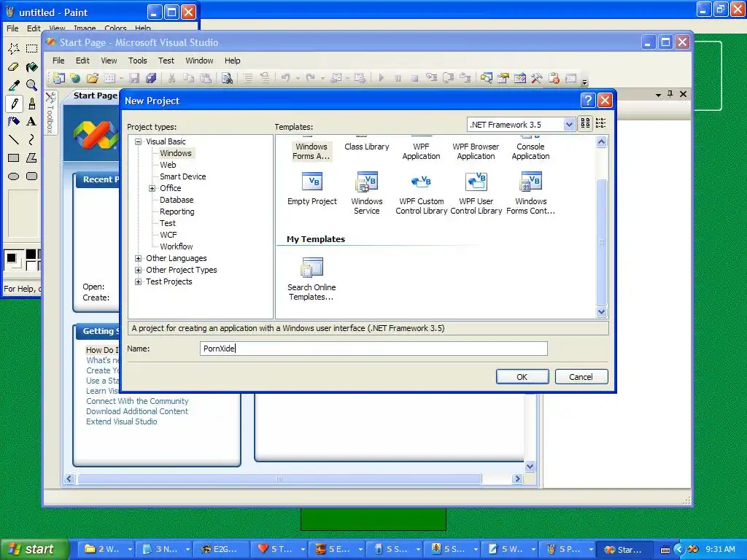Confirm New Project with OK button
747x560 pixels.
(x=522, y=377)
